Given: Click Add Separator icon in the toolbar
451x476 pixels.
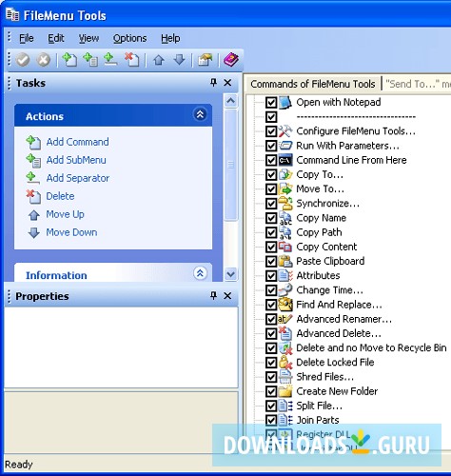Looking at the screenshot, I should (x=110, y=60).
